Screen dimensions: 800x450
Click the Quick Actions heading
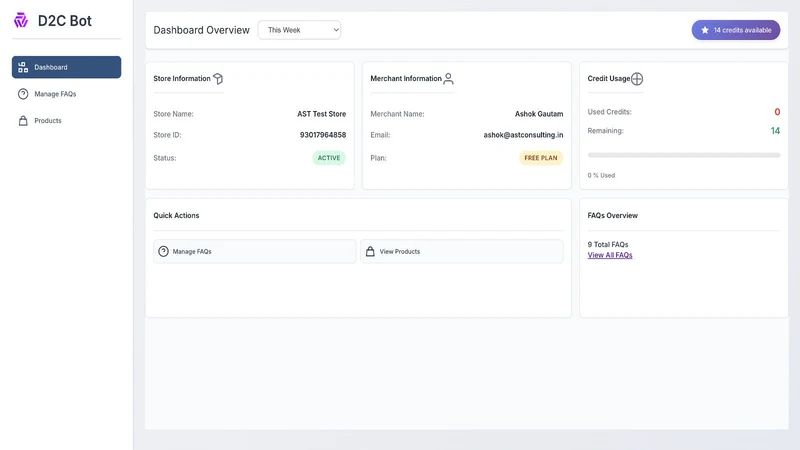176,215
